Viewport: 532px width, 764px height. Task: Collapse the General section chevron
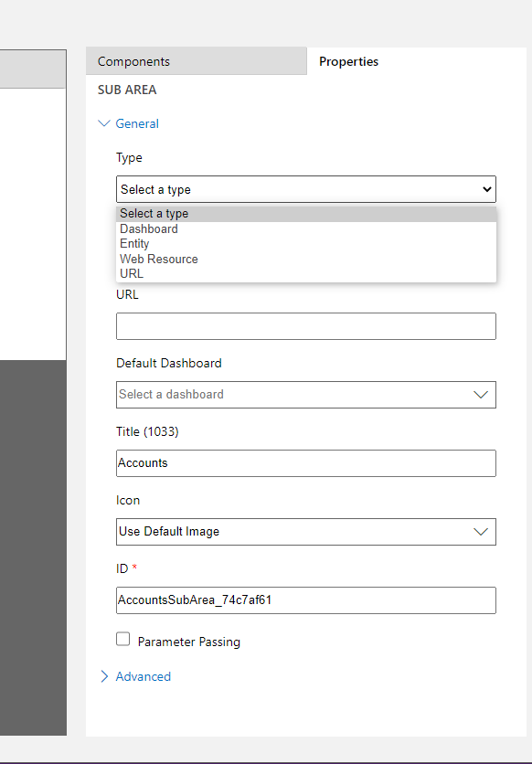coord(104,123)
